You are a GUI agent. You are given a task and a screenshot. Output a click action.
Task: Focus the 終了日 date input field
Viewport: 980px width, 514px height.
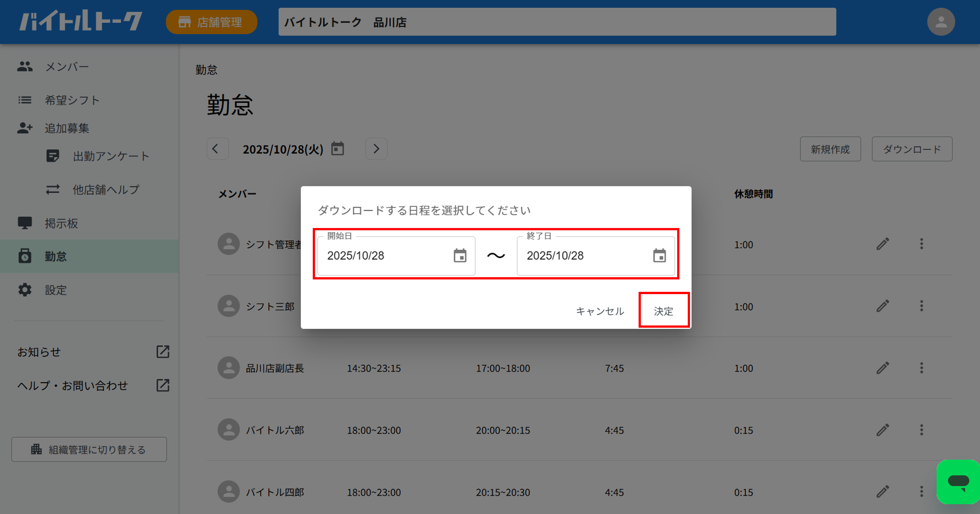[x=596, y=256]
